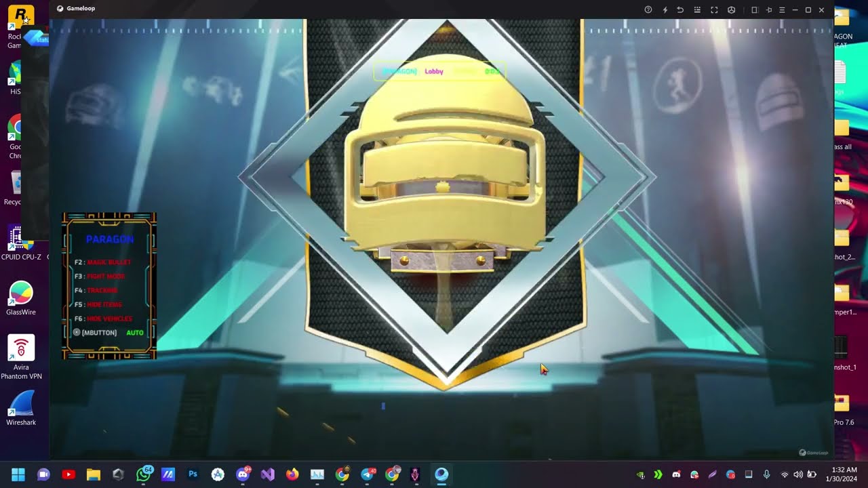Image resolution: width=868 pixels, height=488 pixels.
Task: Open the CPUID CPU-Z desktop shortcut
Action: coord(21,243)
